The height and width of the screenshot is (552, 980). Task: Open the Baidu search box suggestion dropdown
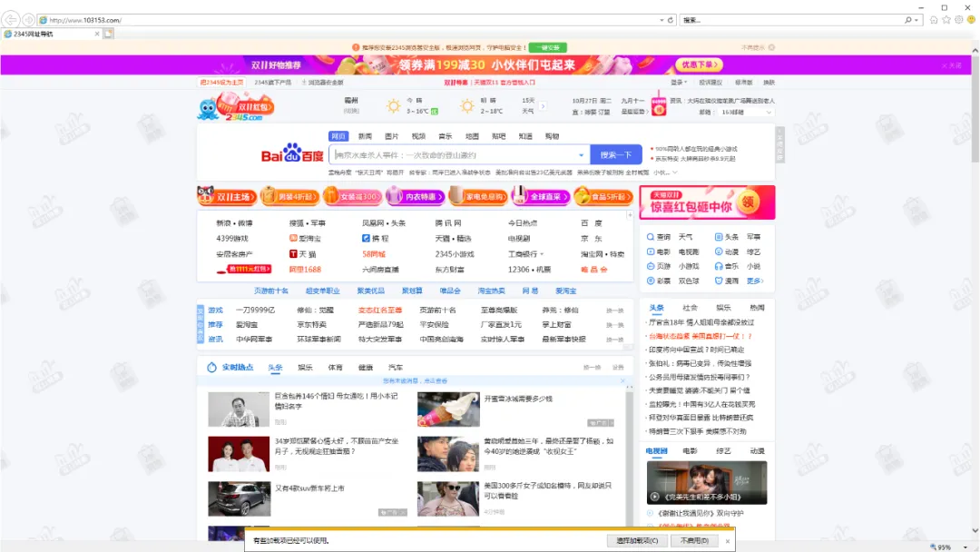[582, 155]
